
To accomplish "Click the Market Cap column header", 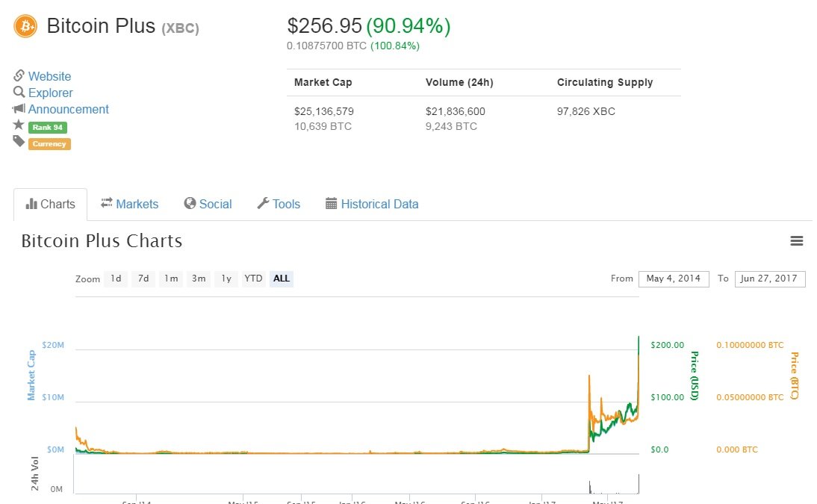I will (323, 82).
